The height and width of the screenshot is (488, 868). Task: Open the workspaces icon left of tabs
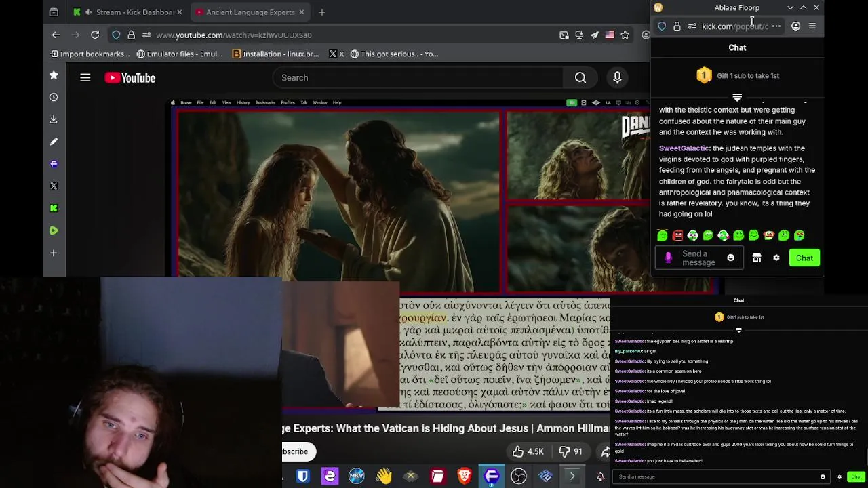click(x=54, y=12)
